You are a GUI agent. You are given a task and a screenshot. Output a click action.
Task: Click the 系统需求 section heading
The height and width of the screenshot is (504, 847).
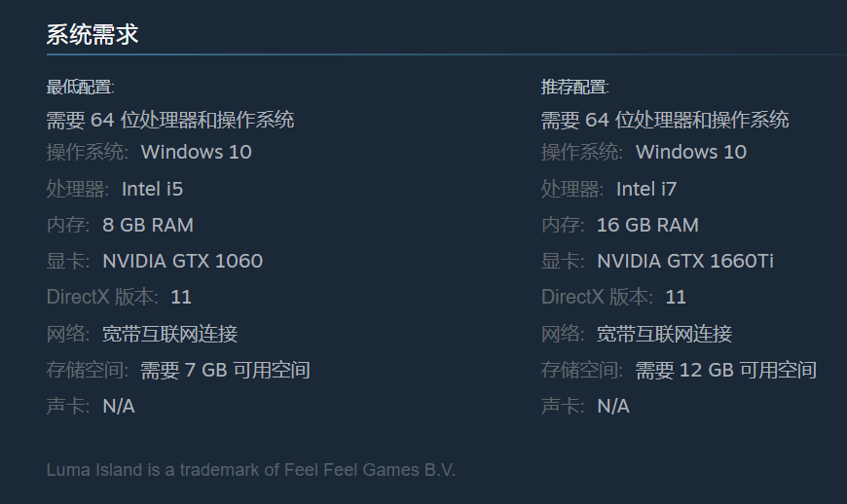pyautogui.click(x=92, y=35)
